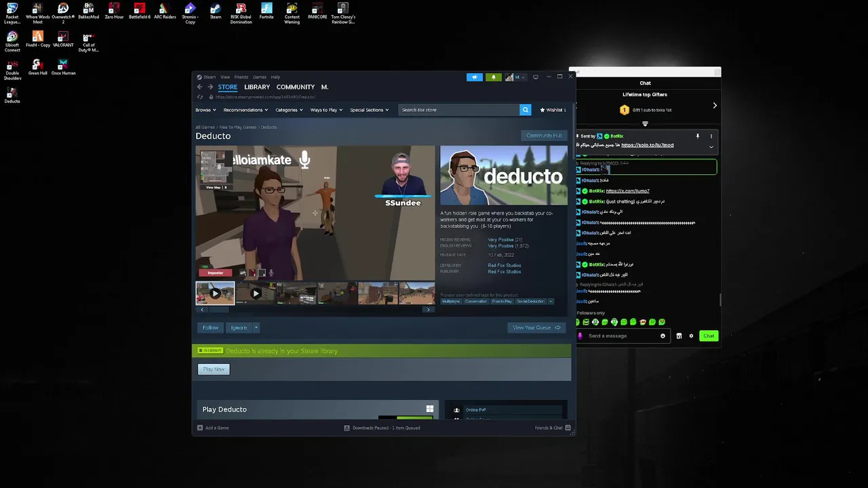Open the chat shop icon
This screenshot has height=488, width=868.
[679, 336]
